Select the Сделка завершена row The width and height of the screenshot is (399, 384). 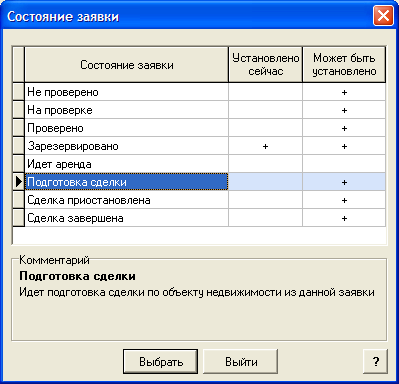[x=199, y=218]
